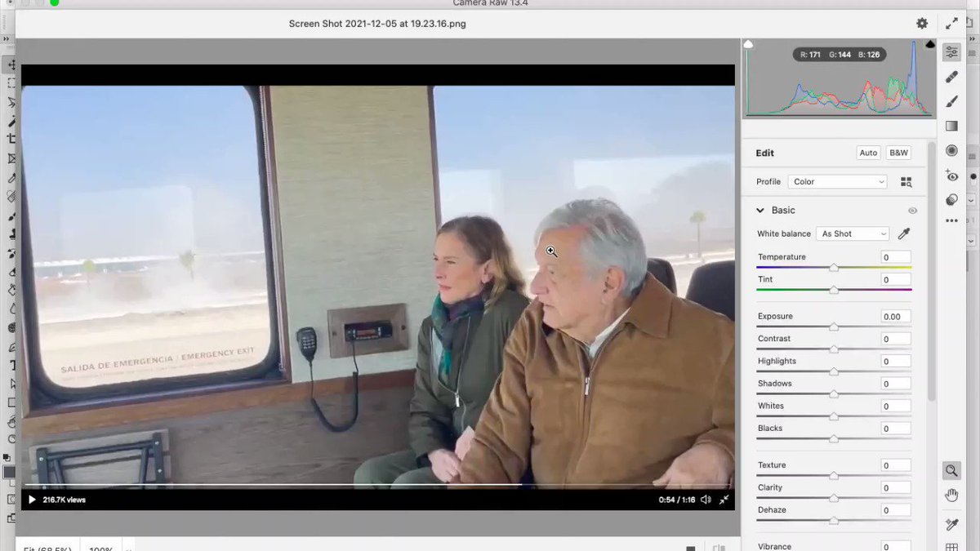The width and height of the screenshot is (980, 551).
Task: Click the Texture slider handle
Action: (x=834, y=475)
